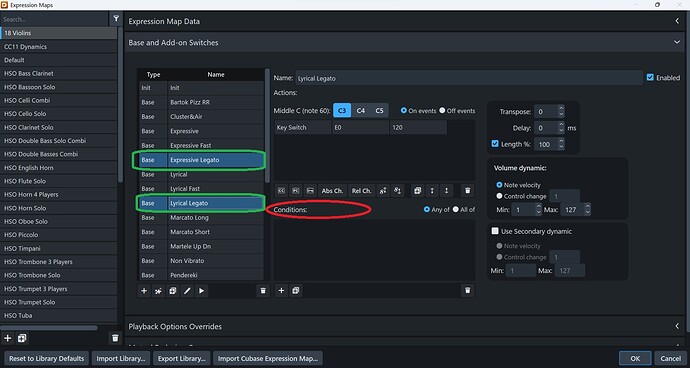Click the sidebar horizontal scrollbar
This screenshot has width=690, height=368.
pos(49,328)
